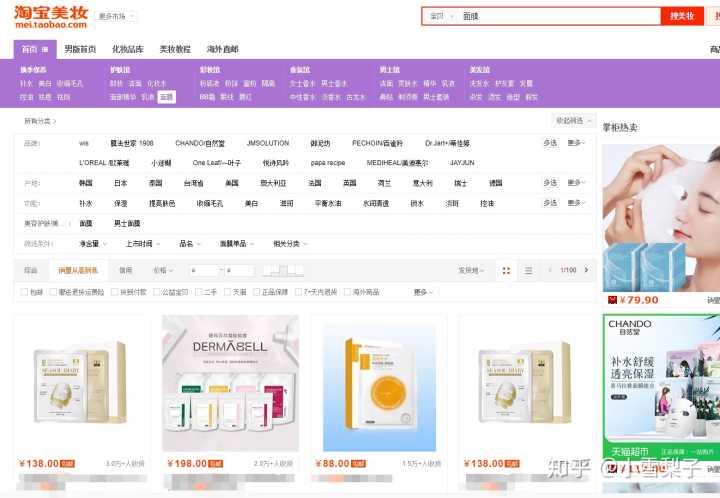
Task: Go to next results page arrow
Action: 586,270
